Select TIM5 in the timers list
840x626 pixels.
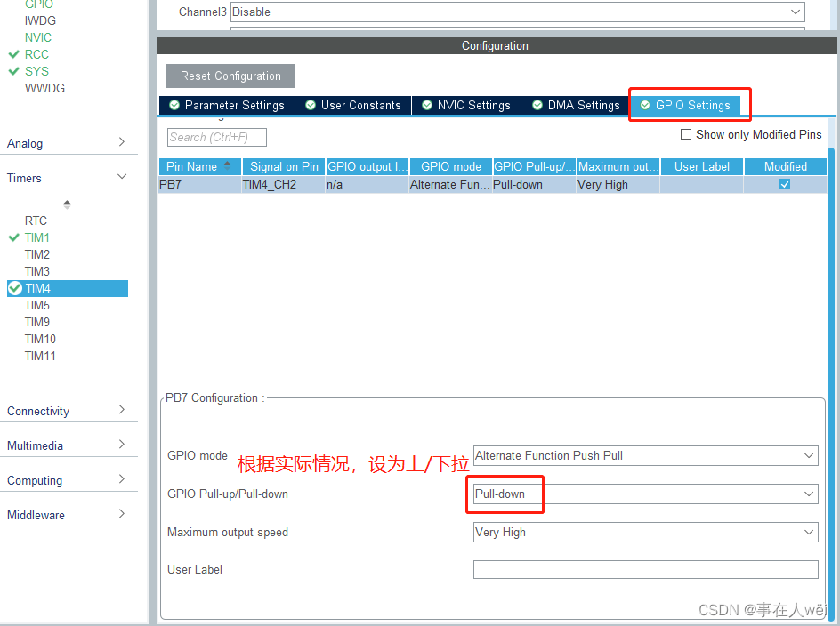tap(37, 305)
